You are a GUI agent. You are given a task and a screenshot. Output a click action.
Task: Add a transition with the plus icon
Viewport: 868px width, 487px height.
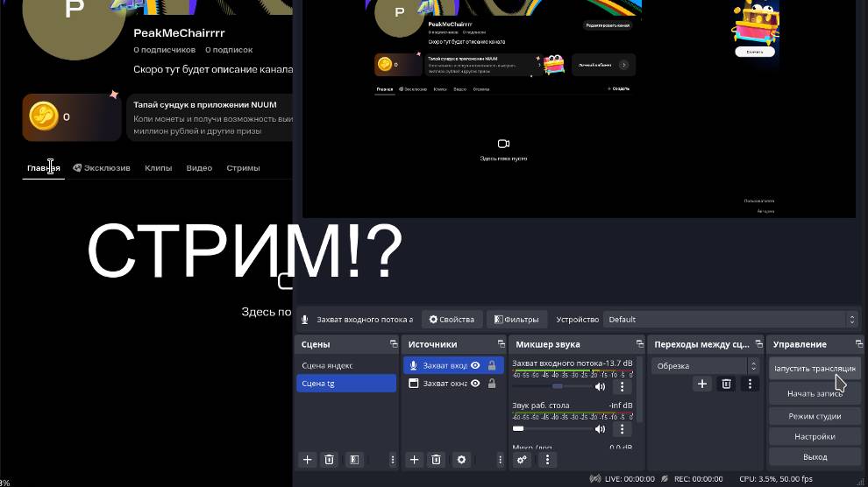[702, 384]
